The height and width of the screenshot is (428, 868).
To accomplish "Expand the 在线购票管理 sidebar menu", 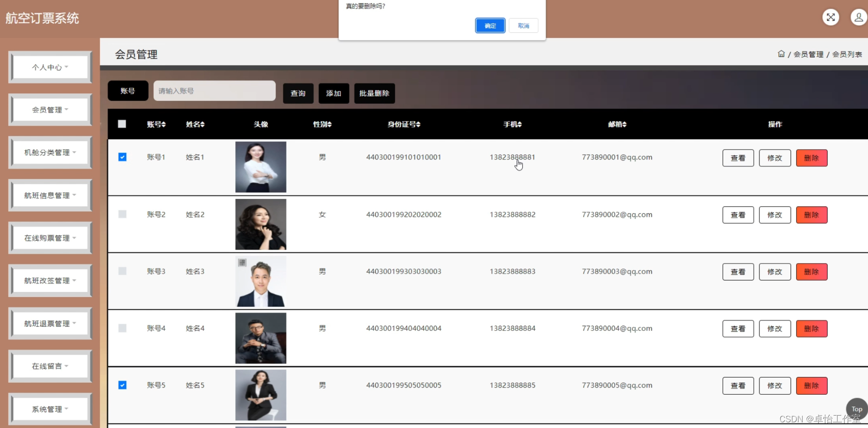I will tap(50, 238).
